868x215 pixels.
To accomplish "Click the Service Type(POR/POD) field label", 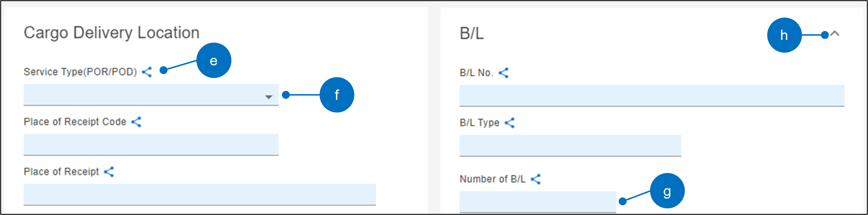I will coord(80,72).
